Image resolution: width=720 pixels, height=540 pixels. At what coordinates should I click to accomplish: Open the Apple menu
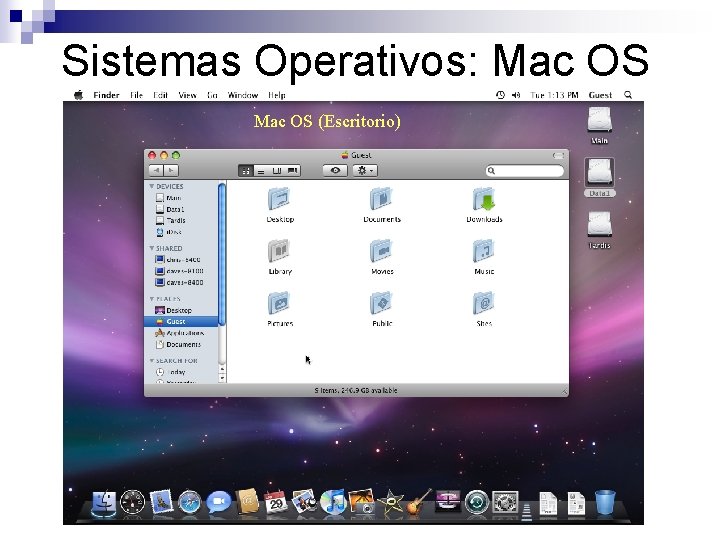[79, 95]
